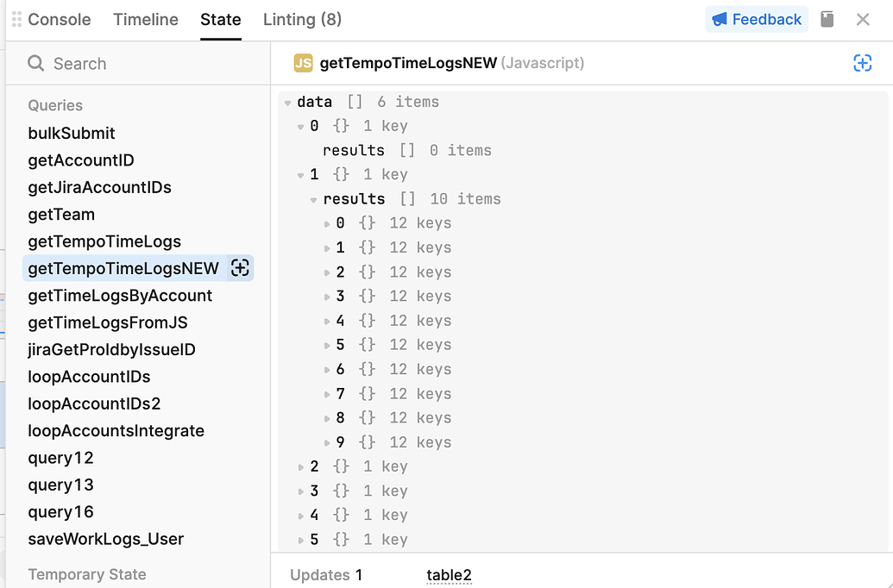The width and height of the screenshot is (893, 588).
Task: Click the search magnifier icon
Action: click(36, 63)
